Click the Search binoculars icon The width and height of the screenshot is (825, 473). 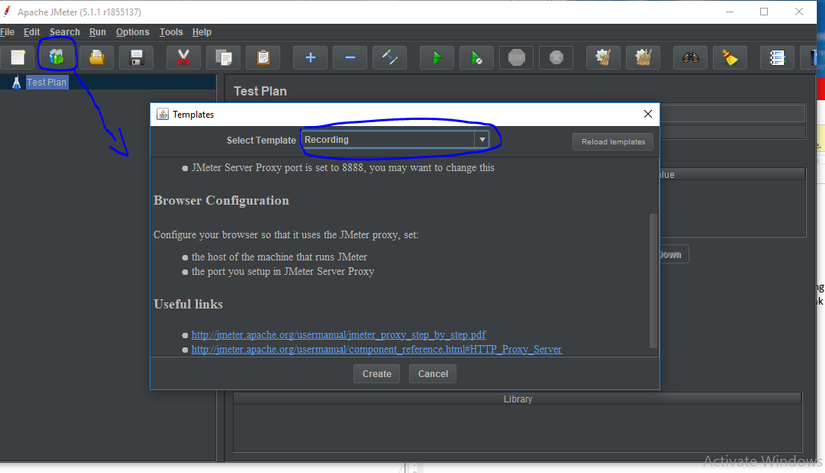point(690,57)
